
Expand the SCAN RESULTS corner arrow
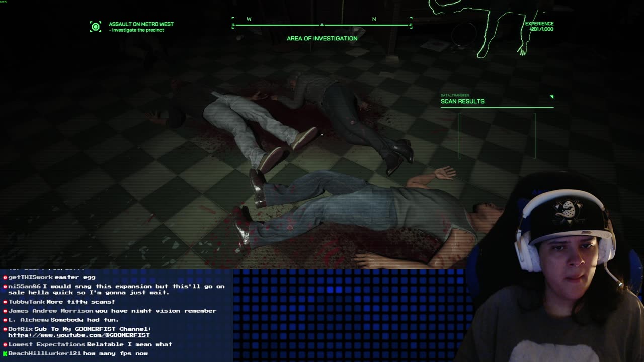(x=551, y=97)
